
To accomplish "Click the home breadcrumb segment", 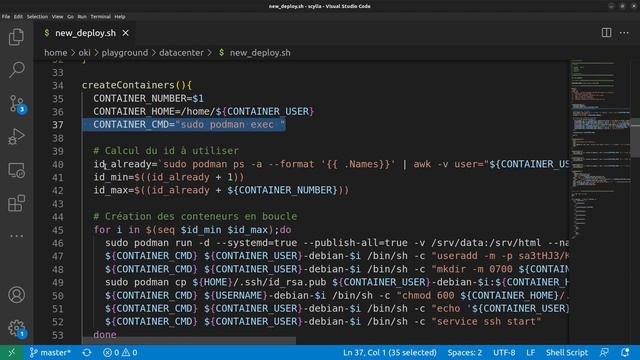I will [56, 53].
